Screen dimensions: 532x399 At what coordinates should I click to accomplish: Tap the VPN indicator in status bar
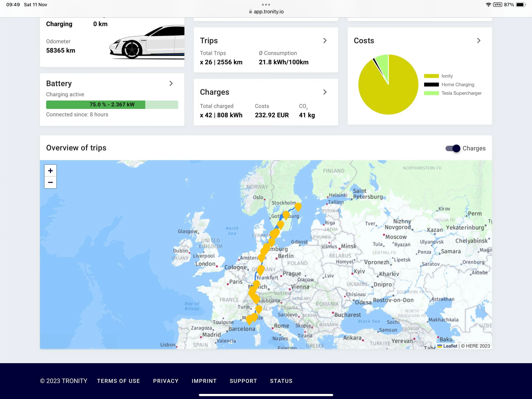click(x=497, y=4)
